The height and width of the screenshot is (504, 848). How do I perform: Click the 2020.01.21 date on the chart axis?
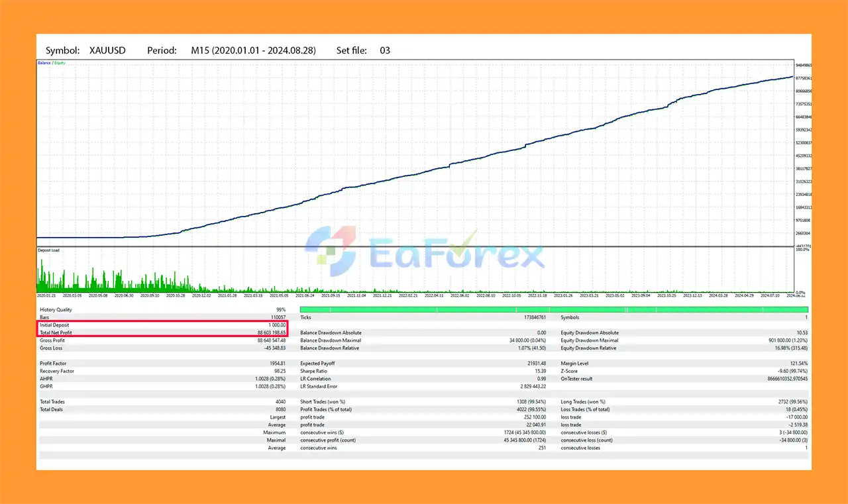point(46,295)
